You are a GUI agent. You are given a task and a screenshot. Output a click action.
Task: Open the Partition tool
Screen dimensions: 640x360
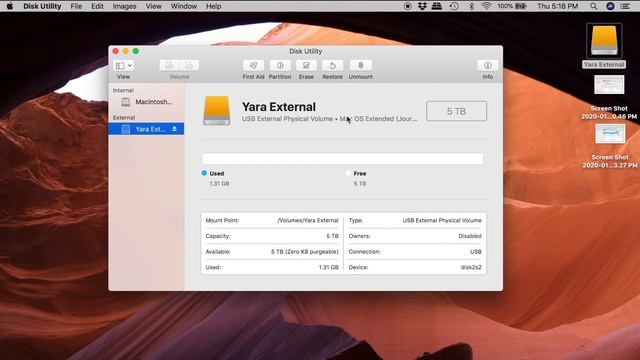280,65
